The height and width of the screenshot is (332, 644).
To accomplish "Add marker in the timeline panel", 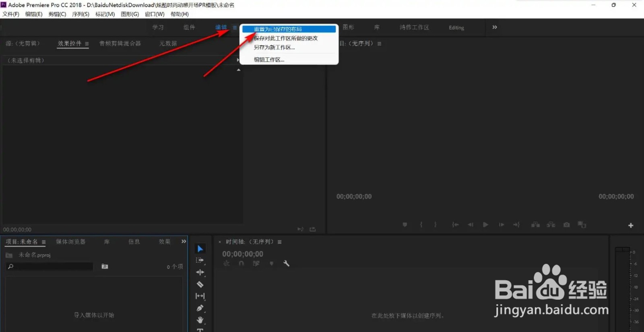I will click(271, 264).
